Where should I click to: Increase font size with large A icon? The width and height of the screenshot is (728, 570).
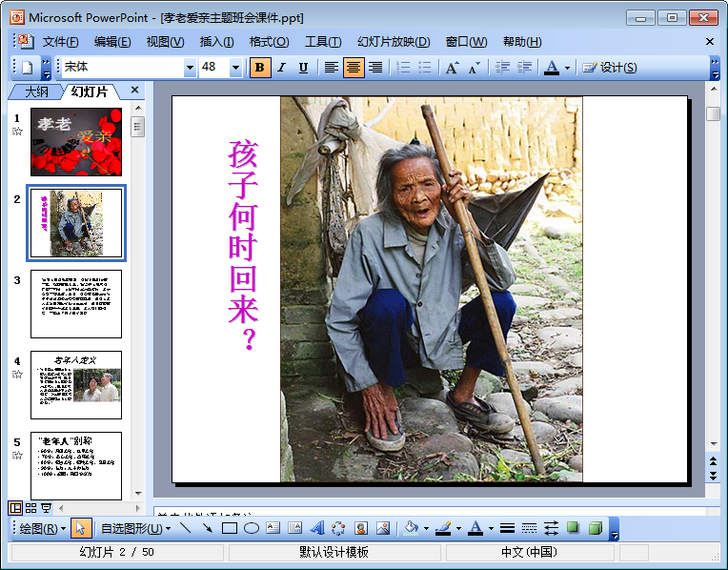click(453, 68)
